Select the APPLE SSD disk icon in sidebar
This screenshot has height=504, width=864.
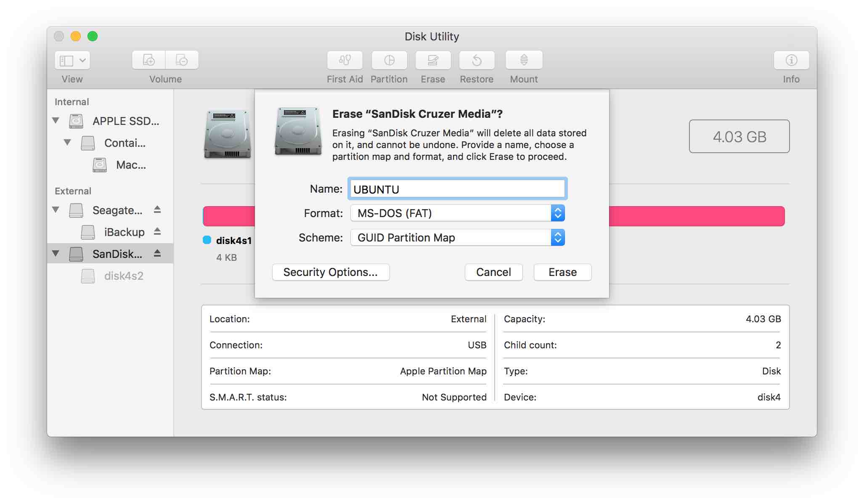coord(76,121)
